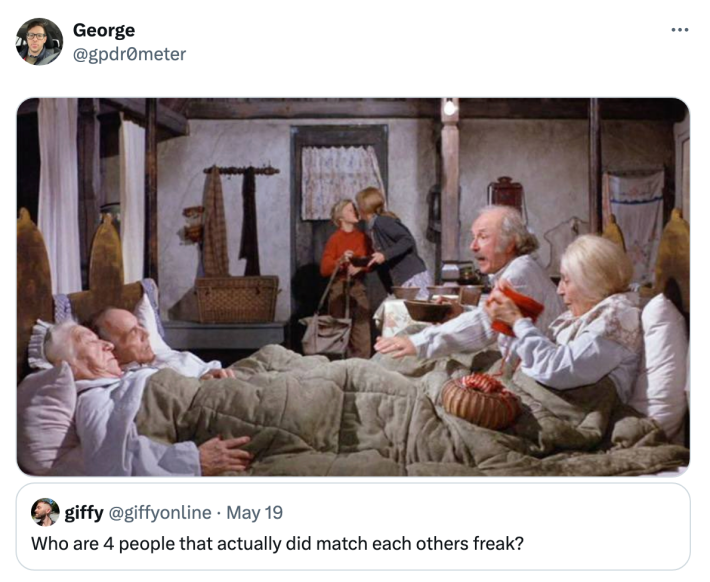Viewport: 710px width, 582px height.
Task: Visit the @gpdr0meter handle
Action: [x=130, y=54]
